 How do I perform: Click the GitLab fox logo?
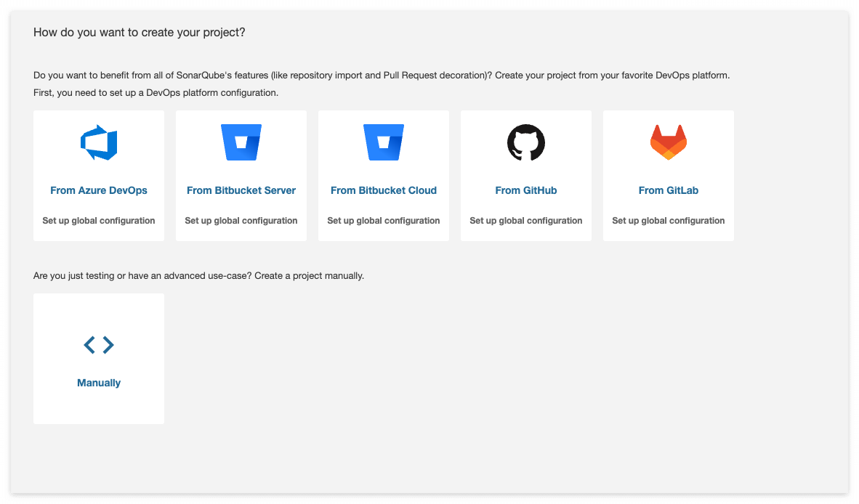click(669, 142)
